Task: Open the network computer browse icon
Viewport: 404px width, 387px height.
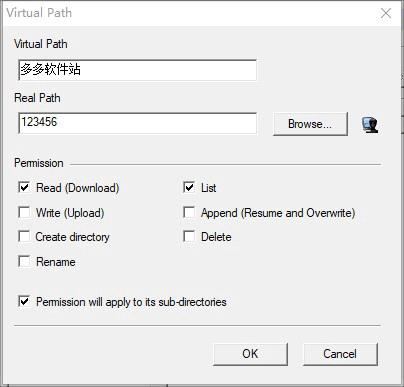Action: pyautogui.click(x=370, y=125)
